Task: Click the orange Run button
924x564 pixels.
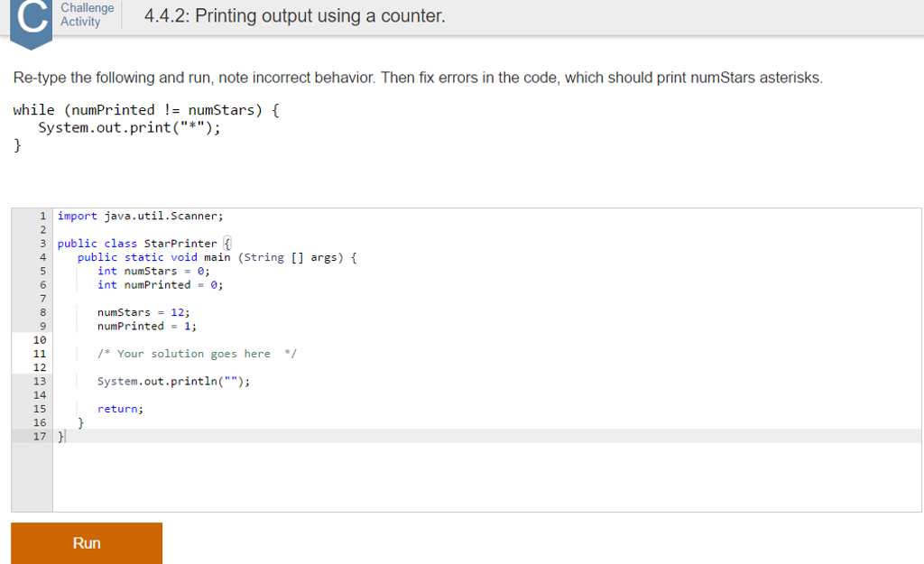Action: tap(87, 543)
